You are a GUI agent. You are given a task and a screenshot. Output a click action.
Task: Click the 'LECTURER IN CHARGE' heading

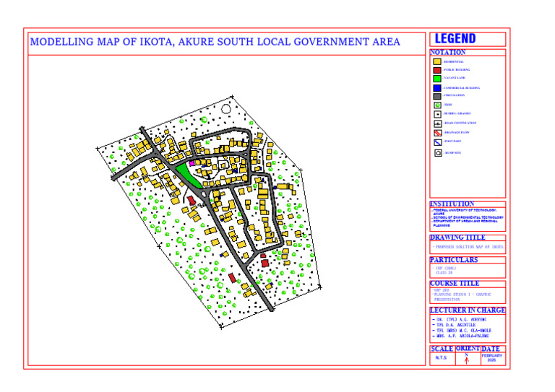(x=468, y=310)
